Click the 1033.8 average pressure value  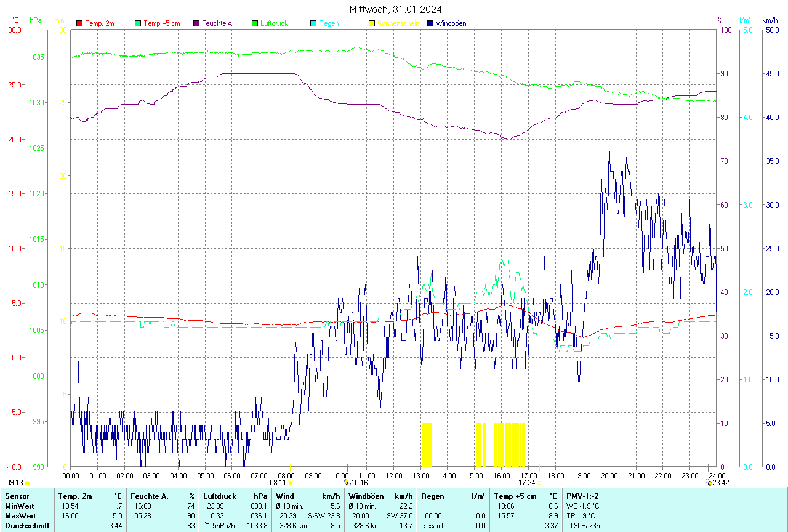(x=257, y=526)
